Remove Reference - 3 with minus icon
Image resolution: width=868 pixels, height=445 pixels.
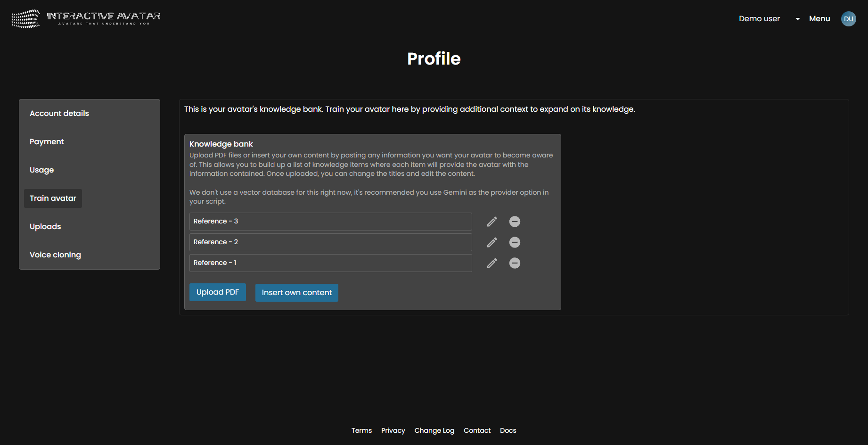515,222
